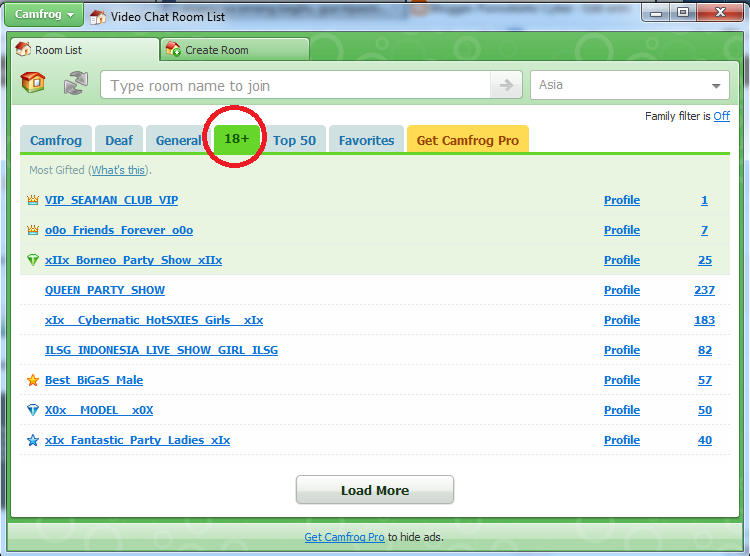Join room VIP_SEAMAN_CLUB_VIP
Image resolution: width=750 pixels, height=556 pixels.
pos(111,200)
